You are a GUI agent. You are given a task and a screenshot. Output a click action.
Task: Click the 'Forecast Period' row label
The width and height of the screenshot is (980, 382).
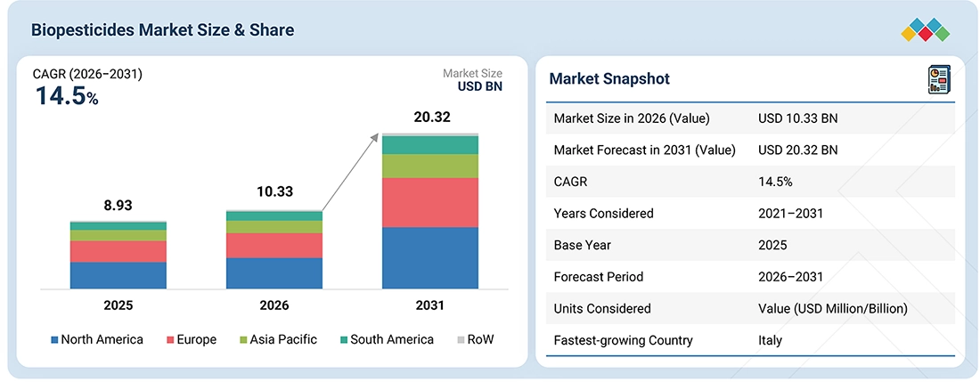[x=598, y=277]
